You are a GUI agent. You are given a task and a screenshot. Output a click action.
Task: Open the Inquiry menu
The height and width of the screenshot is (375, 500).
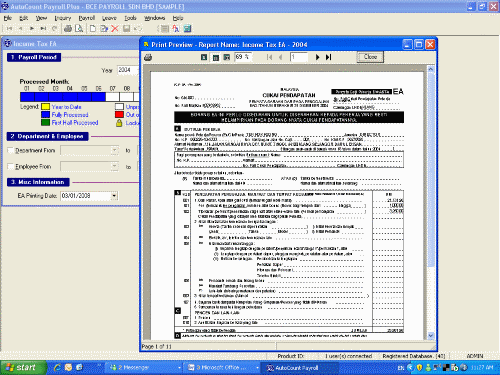(63, 18)
